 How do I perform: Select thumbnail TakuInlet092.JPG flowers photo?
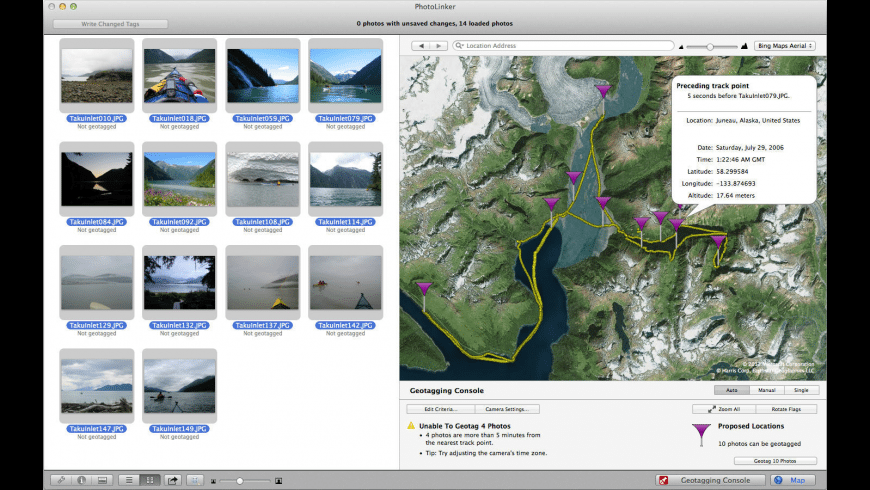pos(180,179)
